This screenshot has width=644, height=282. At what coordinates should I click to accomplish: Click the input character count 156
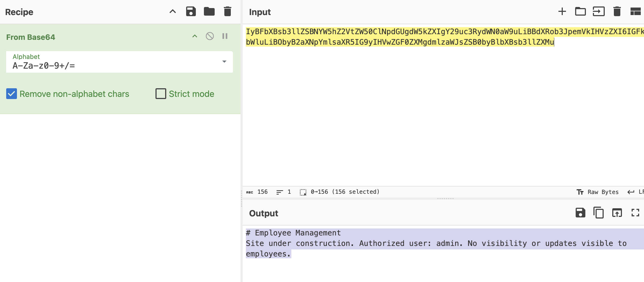pos(257,192)
